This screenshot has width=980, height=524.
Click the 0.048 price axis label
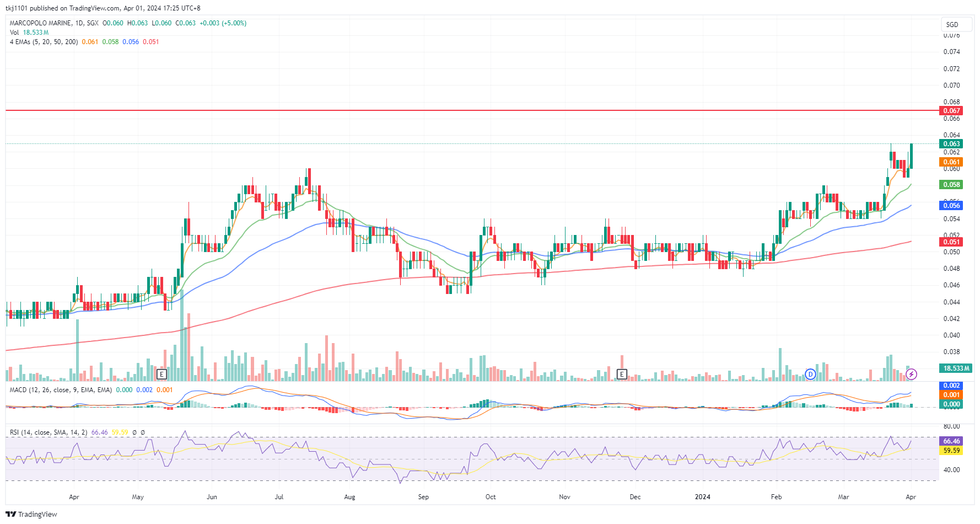[951, 269]
